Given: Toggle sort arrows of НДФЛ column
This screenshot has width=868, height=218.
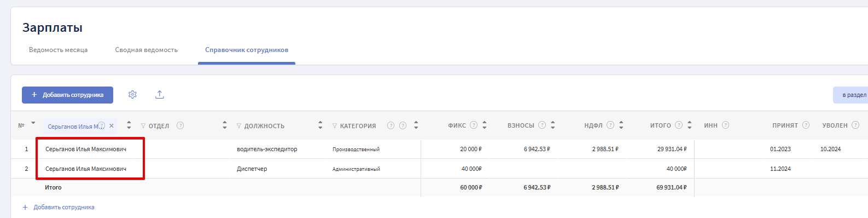Looking at the screenshot, I should 621,125.
